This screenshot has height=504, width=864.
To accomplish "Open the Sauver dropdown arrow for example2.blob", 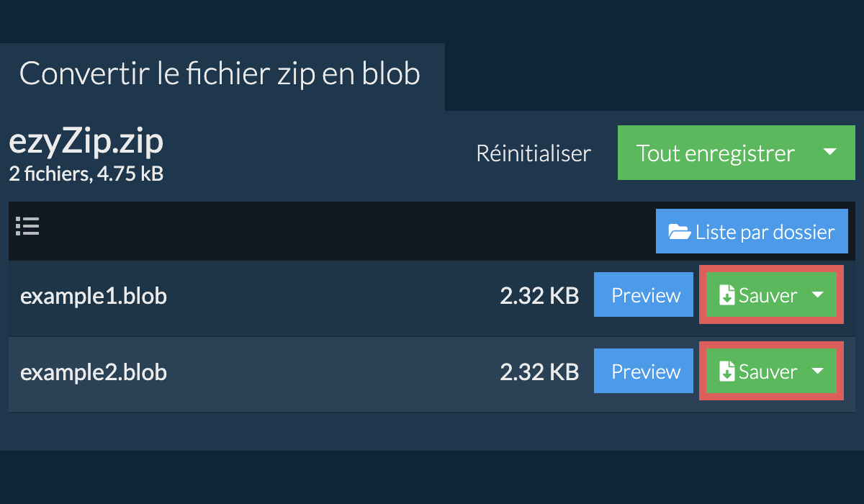I will 818,372.
